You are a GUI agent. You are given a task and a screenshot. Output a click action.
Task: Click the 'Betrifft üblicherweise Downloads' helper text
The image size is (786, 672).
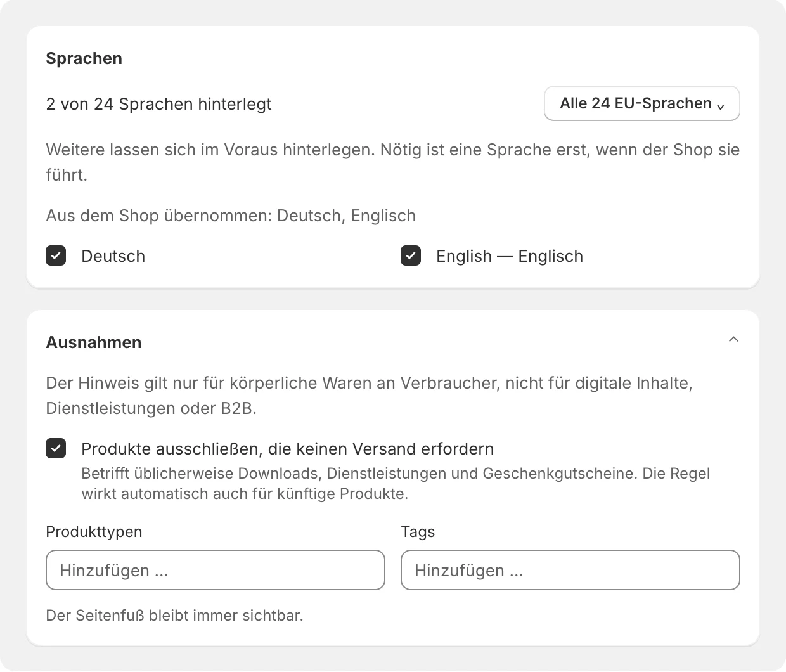pos(396,484)
